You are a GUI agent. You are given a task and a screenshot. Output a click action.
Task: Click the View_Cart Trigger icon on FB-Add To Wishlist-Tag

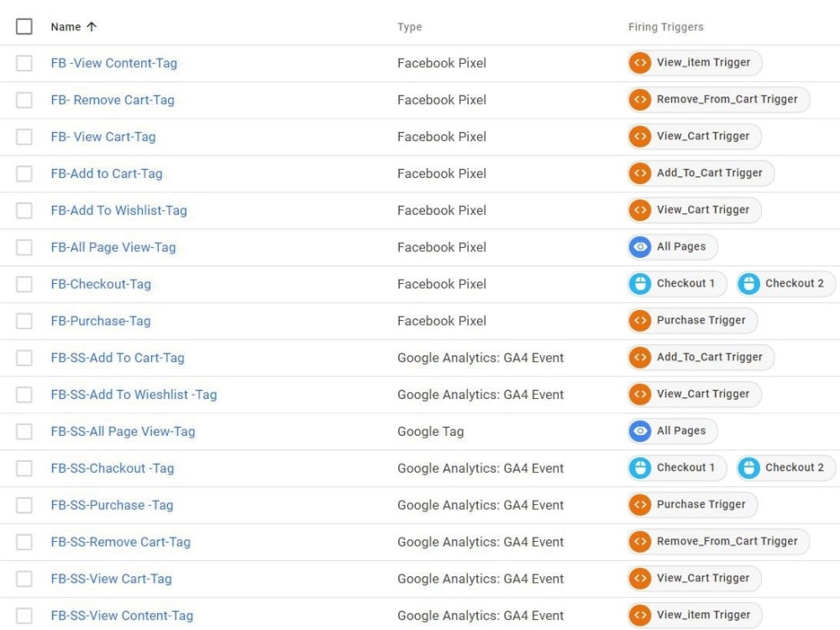(638, 210)
